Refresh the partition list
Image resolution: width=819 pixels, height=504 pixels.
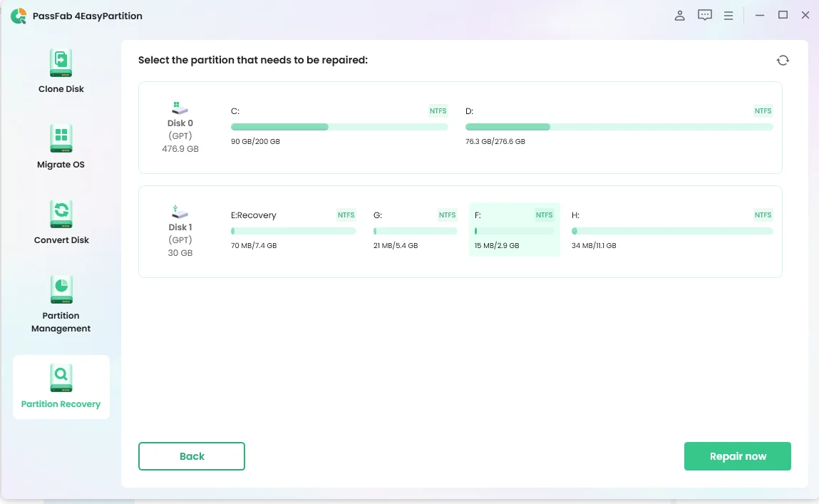(783, 61)
